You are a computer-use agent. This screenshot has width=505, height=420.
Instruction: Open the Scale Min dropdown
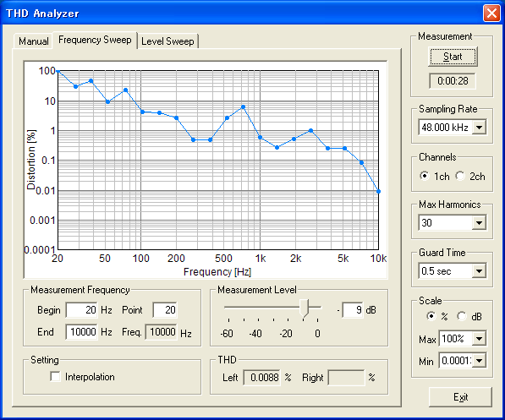479,361
